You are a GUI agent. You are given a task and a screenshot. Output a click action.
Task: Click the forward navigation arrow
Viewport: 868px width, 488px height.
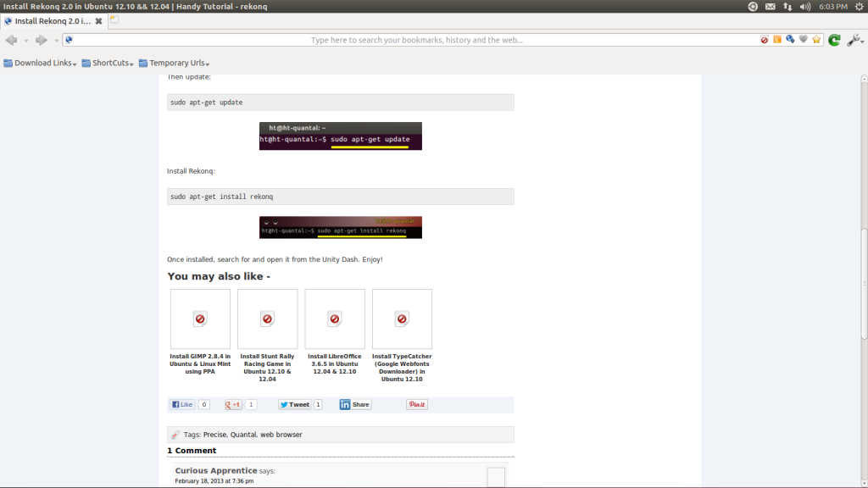41,40
